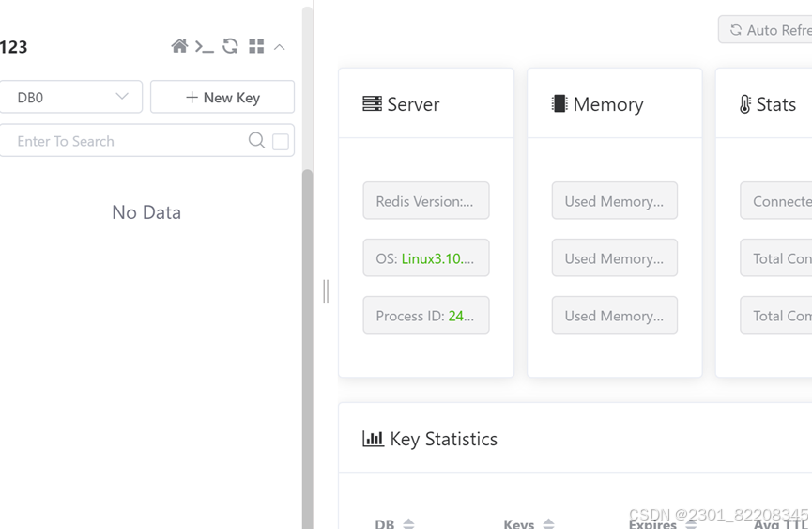
Task: Select the third Used Memory tag
Action: coord(614,315)
